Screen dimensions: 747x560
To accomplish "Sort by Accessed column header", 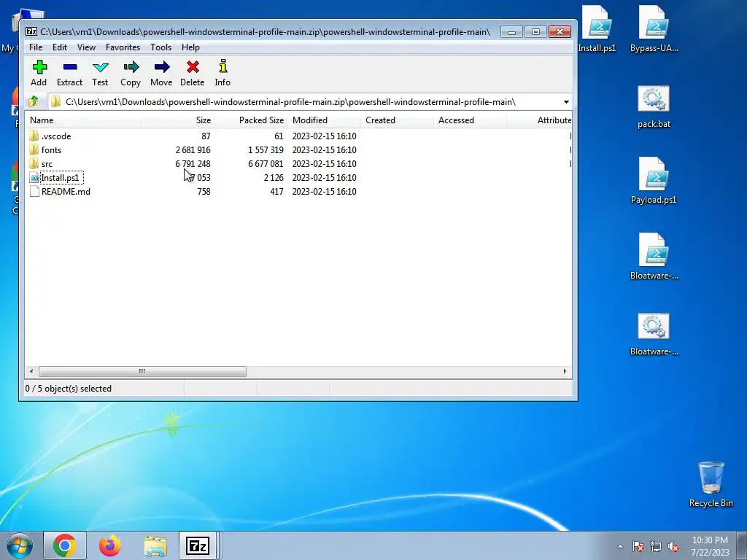I will pyautogui.click(x=470, y=120).
